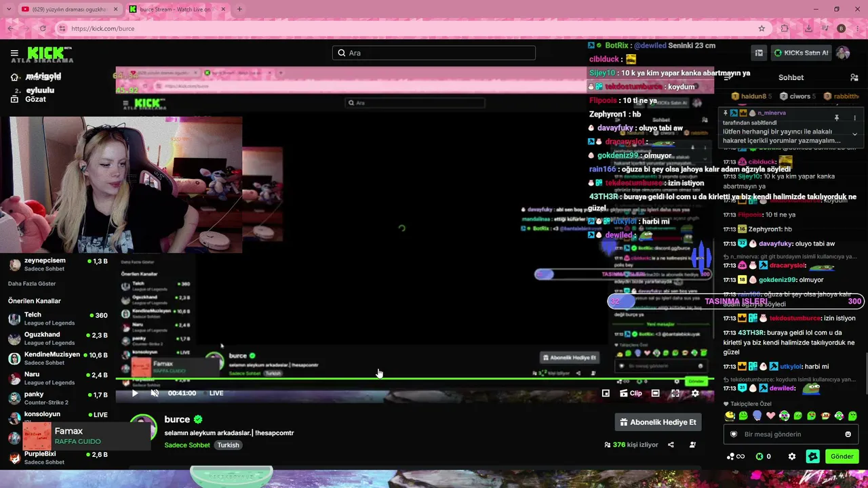Viewport: 868px width, 488px height.
Task: Open zeynepcisem channel in sidebar
Action: coord(58,264)
